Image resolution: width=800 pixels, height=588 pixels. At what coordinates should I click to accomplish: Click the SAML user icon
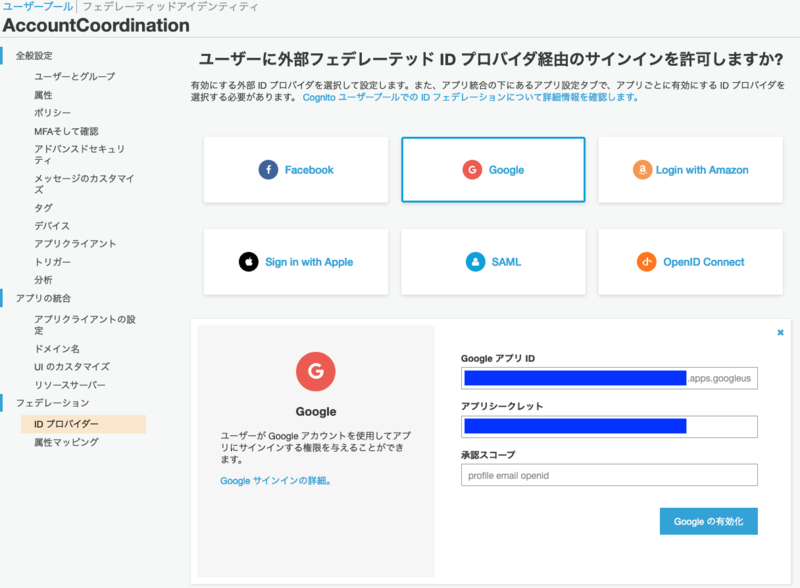[475, 262]
